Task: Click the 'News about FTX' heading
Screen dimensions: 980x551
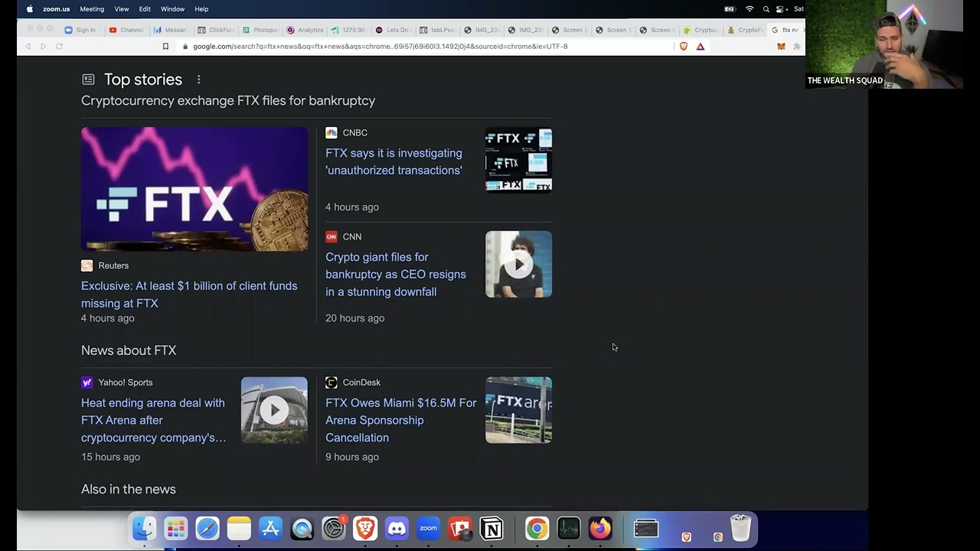Action: 129,350
